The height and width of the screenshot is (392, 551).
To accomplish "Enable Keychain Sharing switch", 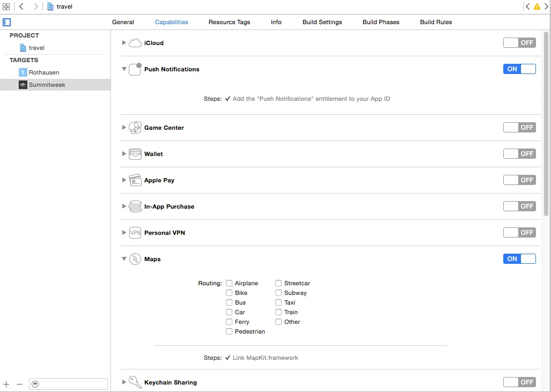I will [519, 382].
